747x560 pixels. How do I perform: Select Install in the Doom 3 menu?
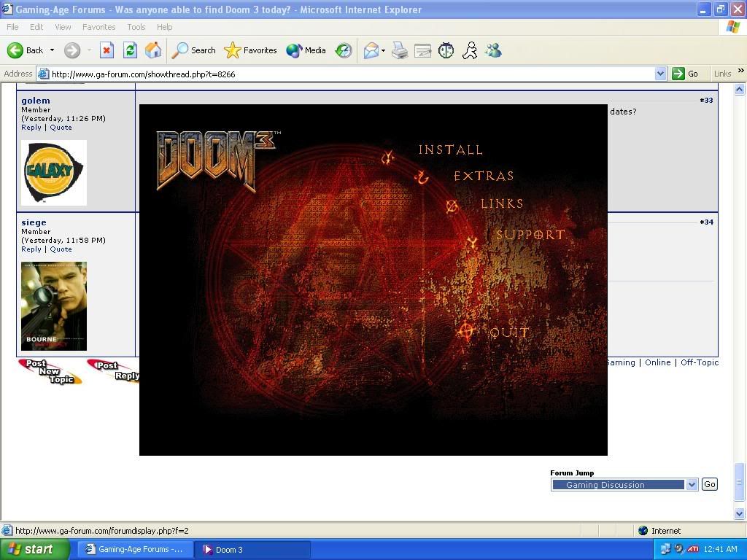point(450,149)
